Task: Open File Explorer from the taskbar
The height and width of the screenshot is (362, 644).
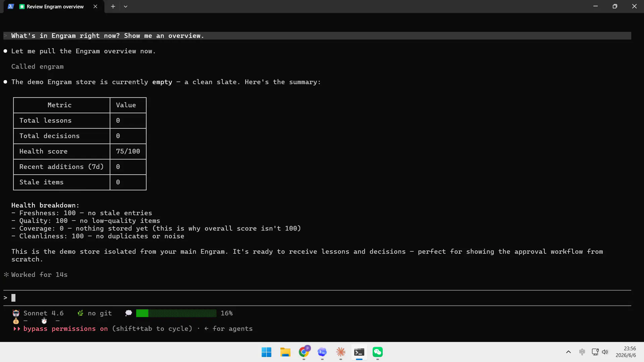Action: 285,352
